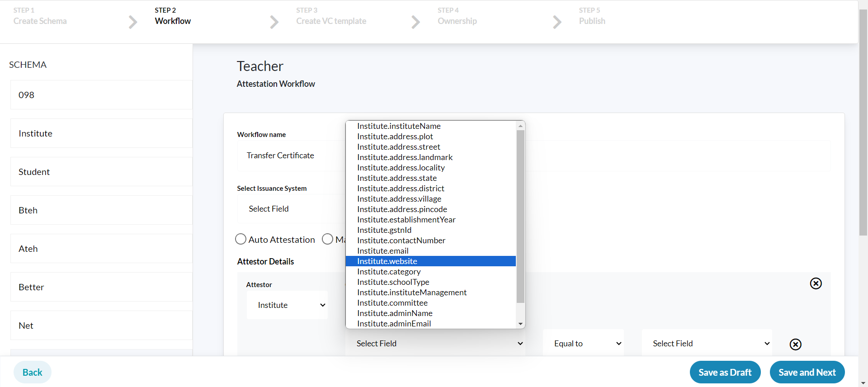Click the chevron arrow before Publish step
Screen dimensions: 868x387
point(557,22)
